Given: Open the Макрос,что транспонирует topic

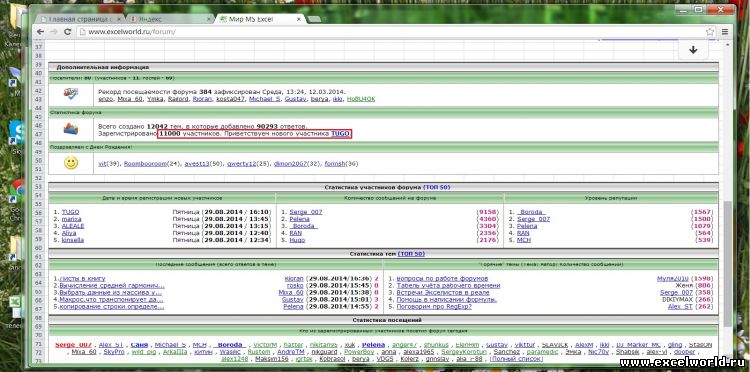Looking at the screenshot, I should pyautogui.click(x=111, y=299).
